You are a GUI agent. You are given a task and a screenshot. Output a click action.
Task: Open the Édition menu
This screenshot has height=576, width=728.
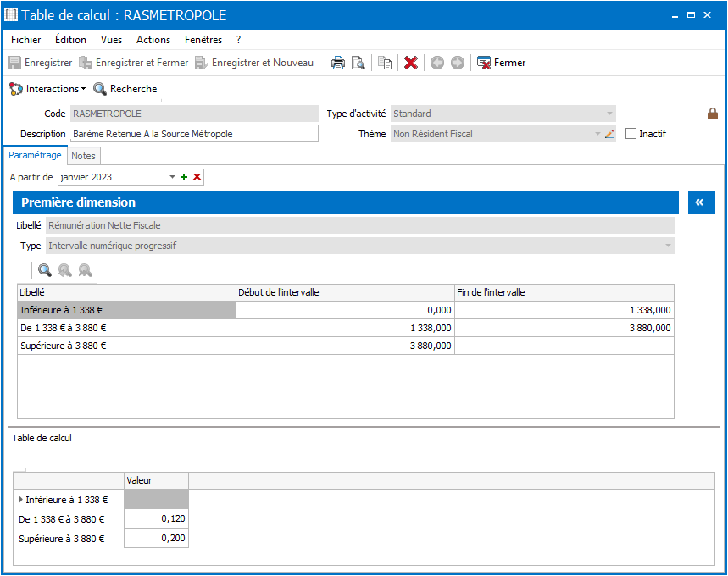[x=70, y=40]
